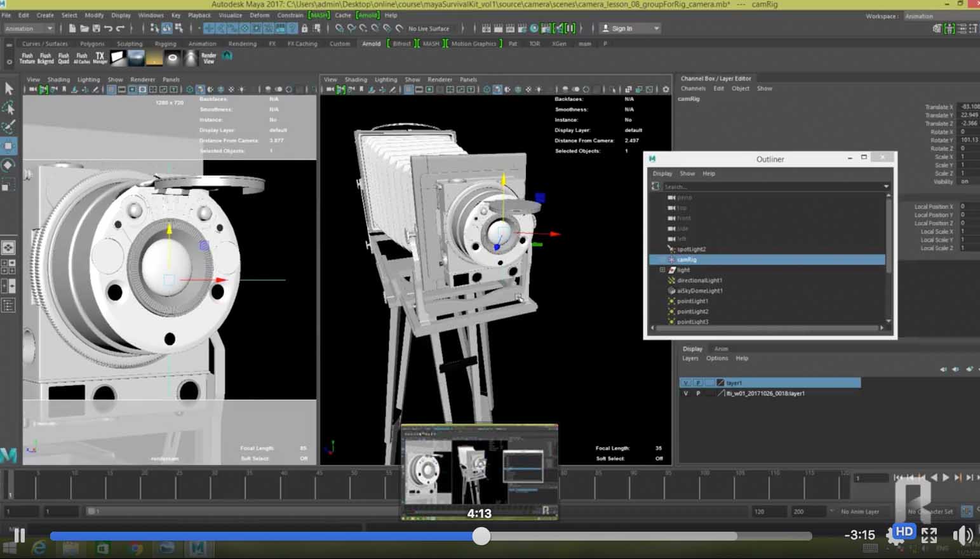The width and height of the screenshot is (980, 559).
Task: Open Arnold Render View from shelf
Action: (x=208, y=58)
